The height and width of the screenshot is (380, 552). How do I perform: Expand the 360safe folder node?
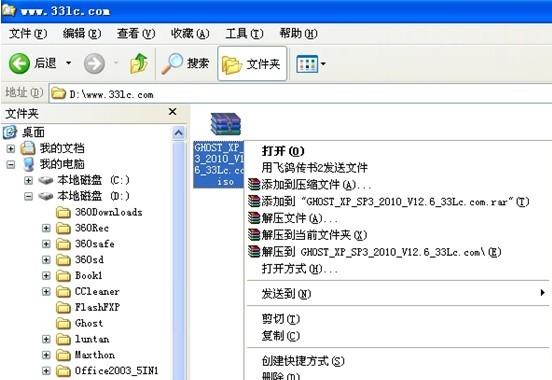46,244
